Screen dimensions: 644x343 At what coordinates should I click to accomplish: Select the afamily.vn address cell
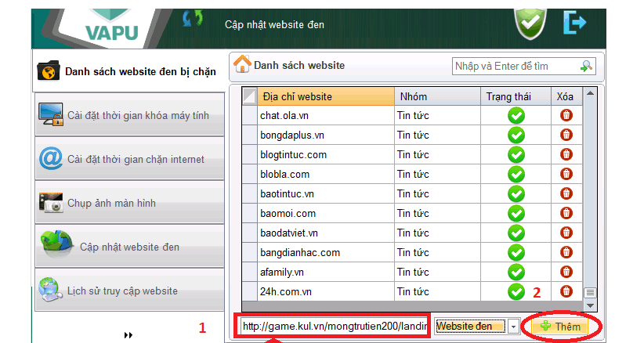(326, 272)
